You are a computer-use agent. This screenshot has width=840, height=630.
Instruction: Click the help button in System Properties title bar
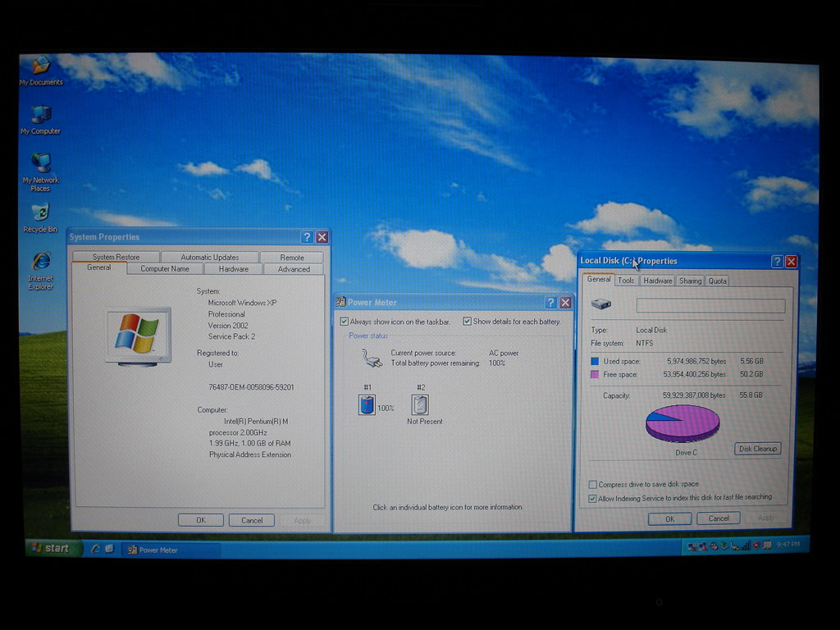pos(307,237)
